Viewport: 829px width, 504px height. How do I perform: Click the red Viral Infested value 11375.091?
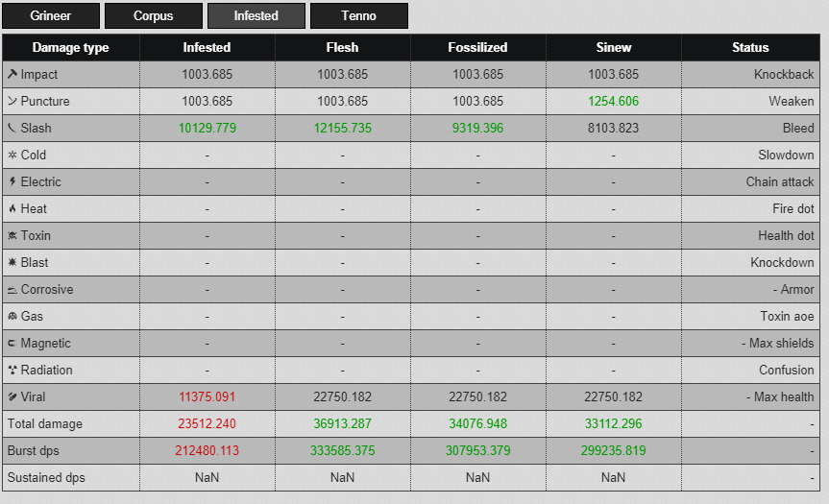207,396
